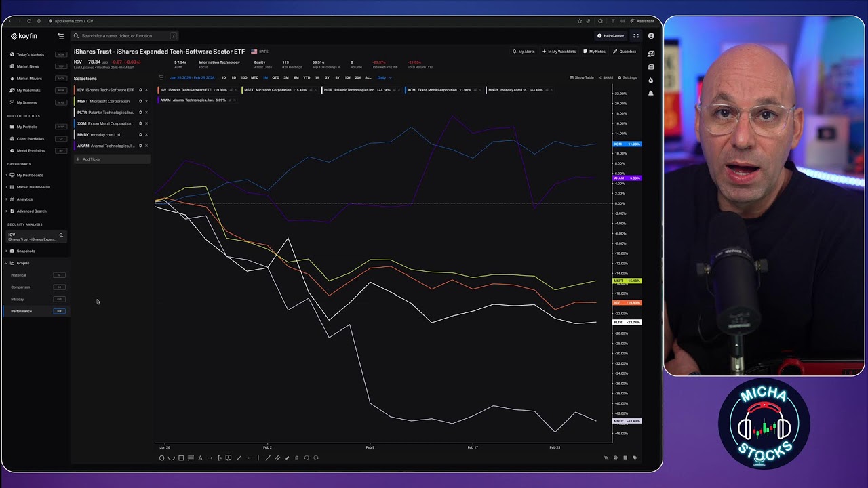Select the ALL time range
Viewport: 868px width, 488px height.
(x=368, y=77)
